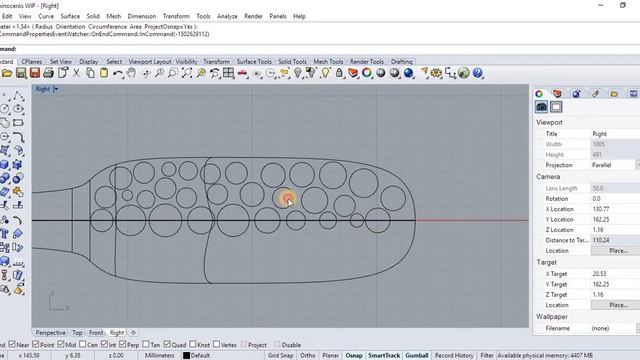Toggle Planar in status bar
This screenshot has width=640, height=360.
click(x=330, y=356)
